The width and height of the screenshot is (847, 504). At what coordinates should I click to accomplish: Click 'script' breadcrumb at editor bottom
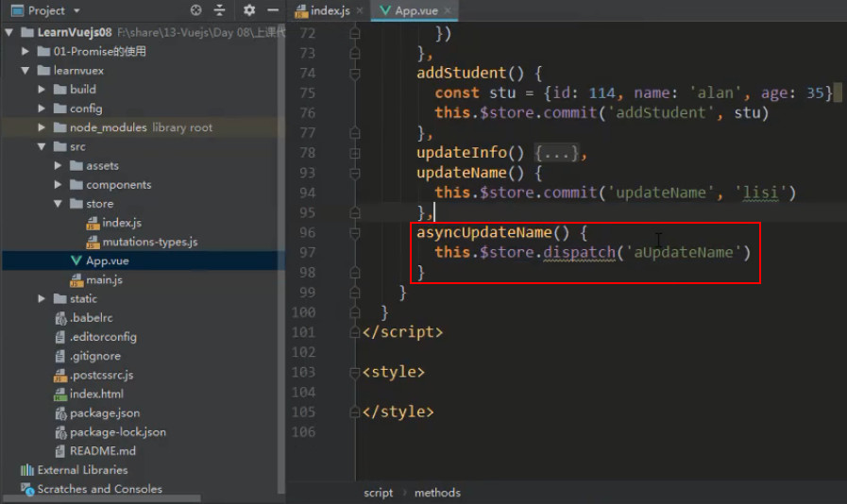point(378,493)
